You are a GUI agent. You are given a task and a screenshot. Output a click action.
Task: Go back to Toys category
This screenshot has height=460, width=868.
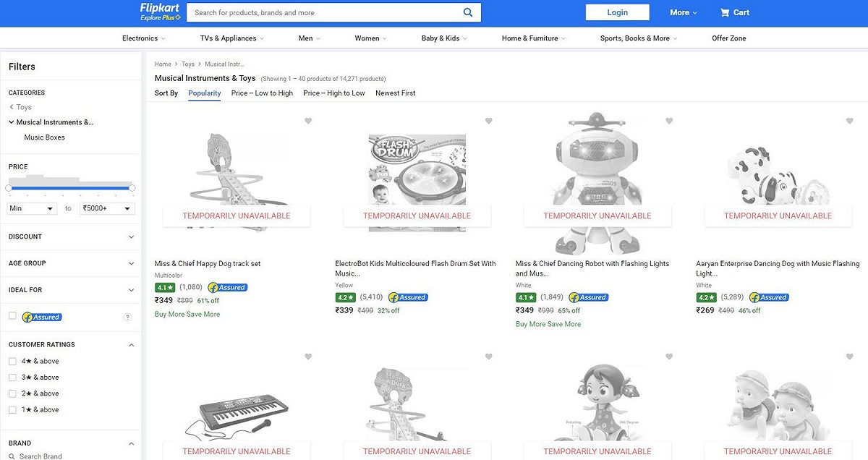[20, 107]
